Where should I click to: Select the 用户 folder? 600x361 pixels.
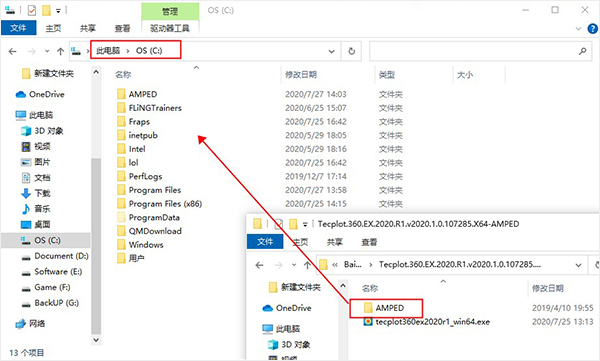coord(131,258)
